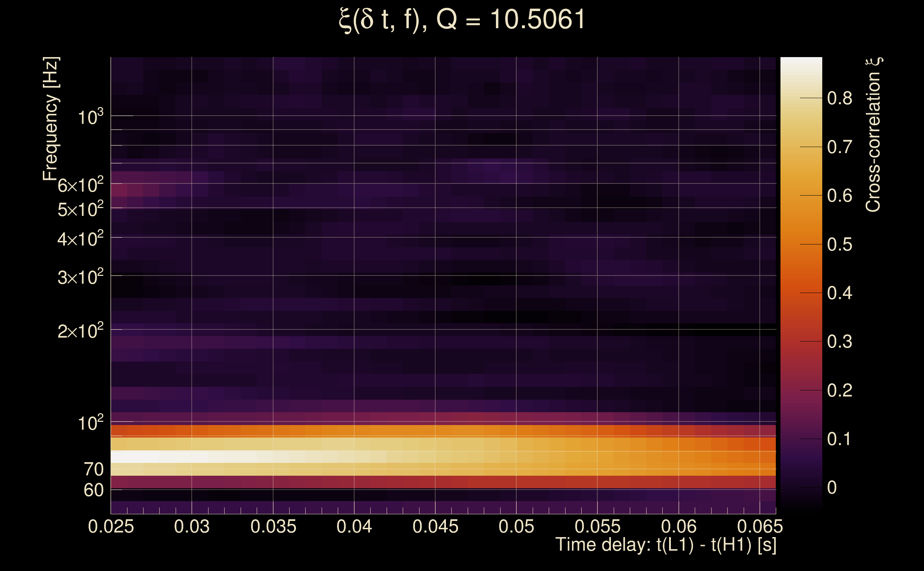Click the 0.8 mark on the colorbar

839,98
